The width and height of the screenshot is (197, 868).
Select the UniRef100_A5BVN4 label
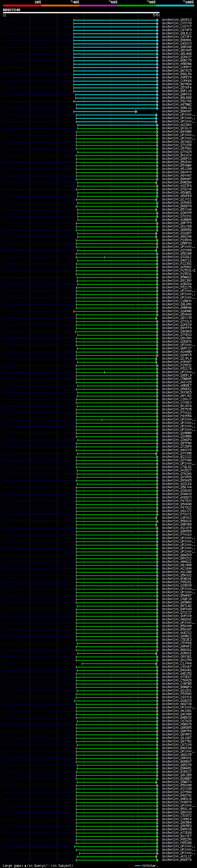pos(176,64)
